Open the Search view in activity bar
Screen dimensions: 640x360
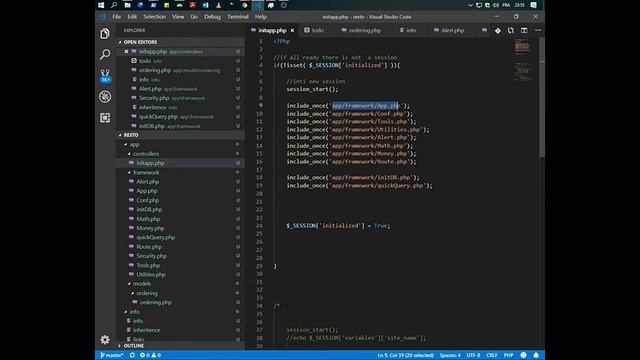point(105,54)
